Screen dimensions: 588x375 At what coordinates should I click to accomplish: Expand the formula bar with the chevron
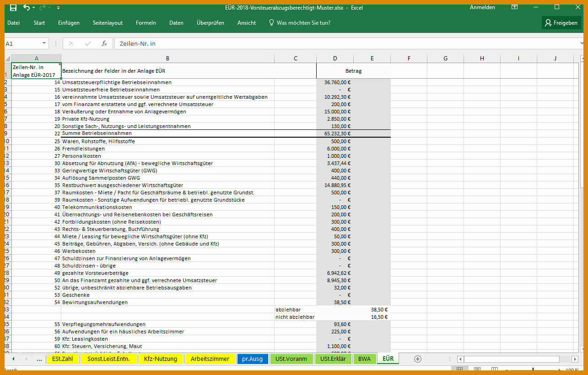tap(581, 43)
